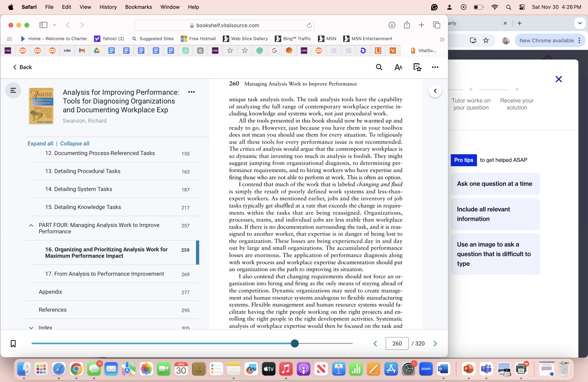Open the notebook highlights icon

417,67
